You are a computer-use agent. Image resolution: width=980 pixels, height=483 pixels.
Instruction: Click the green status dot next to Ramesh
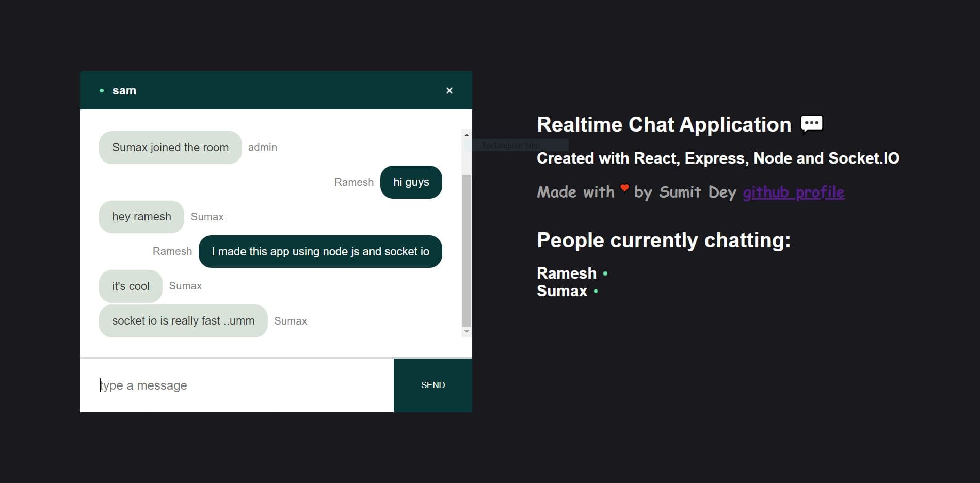coord(605,273)
